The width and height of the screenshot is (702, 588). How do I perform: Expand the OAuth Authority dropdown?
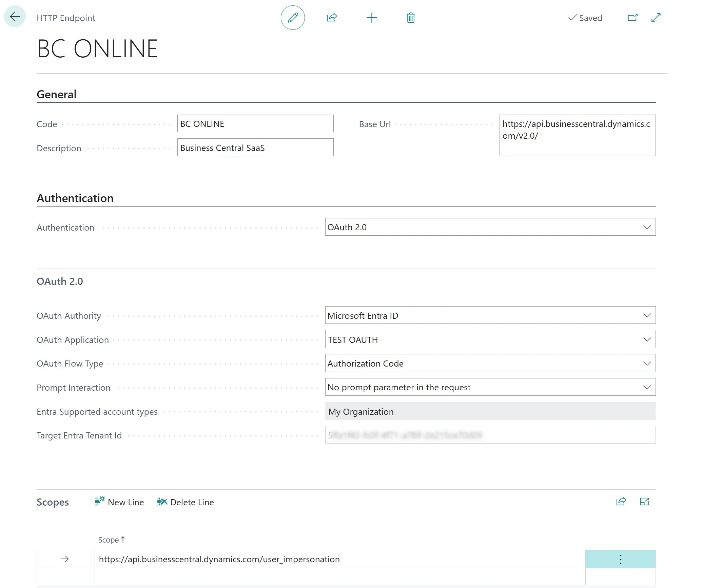(x=490, y=315)
